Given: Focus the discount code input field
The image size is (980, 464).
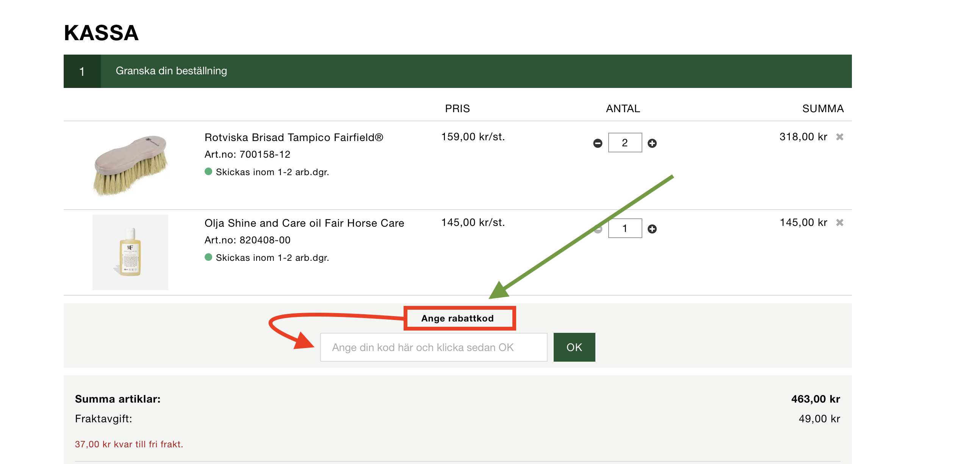Looking at the screenshot, I should (433, 347).
